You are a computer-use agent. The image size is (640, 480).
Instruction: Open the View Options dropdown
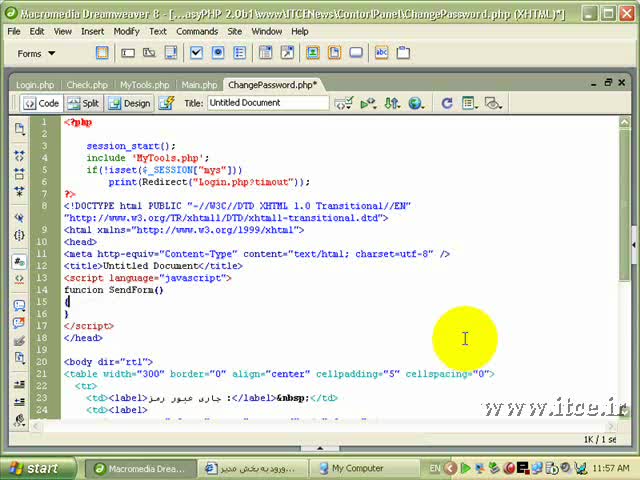(469, 103)
